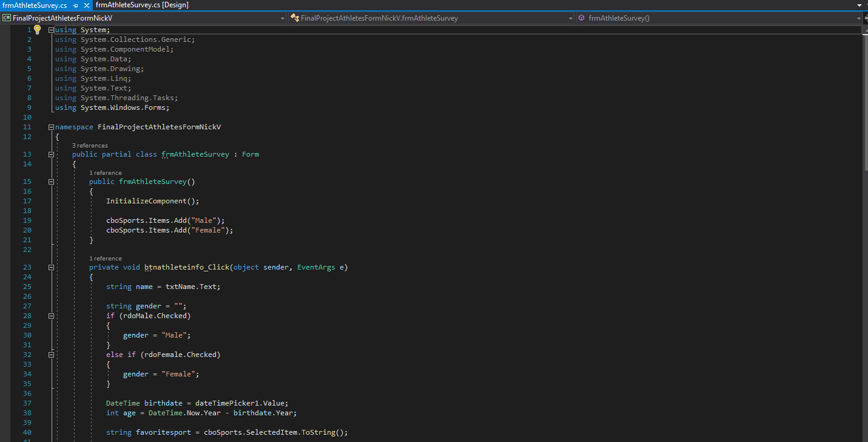Click the class icon next to frmAthleteSurvey

coord(295,18)
